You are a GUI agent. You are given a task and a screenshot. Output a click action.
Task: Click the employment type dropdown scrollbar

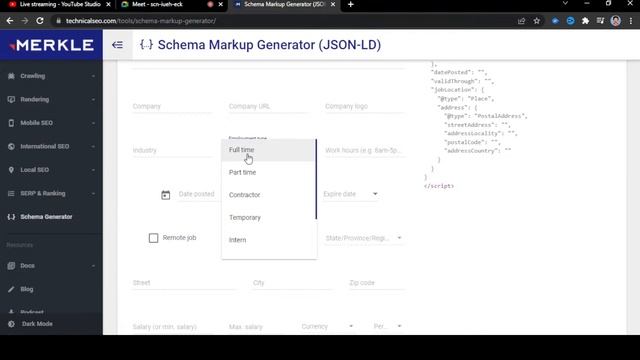click(316, 179)
